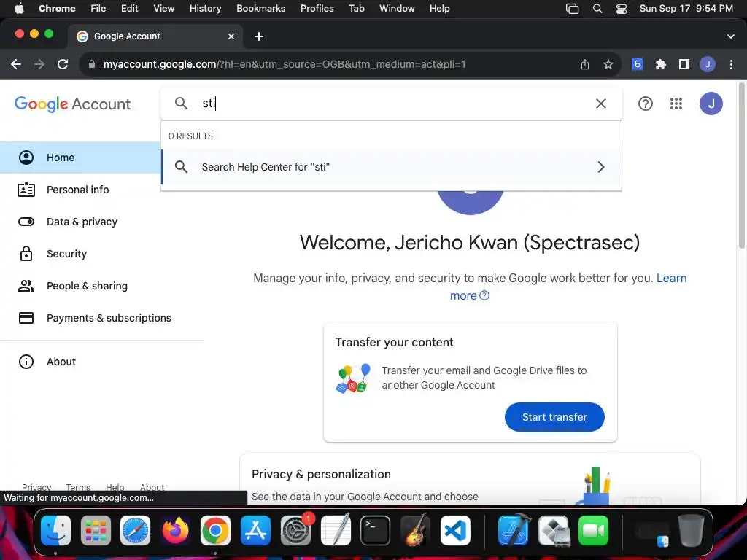Select Search Help Center for "sti"
The width and height of the screenshot is (747, 560).
[392, 167]
